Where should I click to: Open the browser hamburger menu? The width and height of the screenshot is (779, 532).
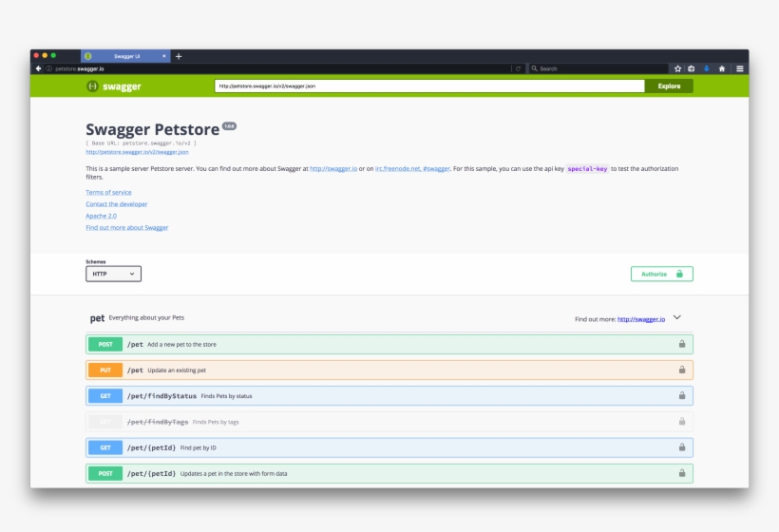[x=739, y=68]
